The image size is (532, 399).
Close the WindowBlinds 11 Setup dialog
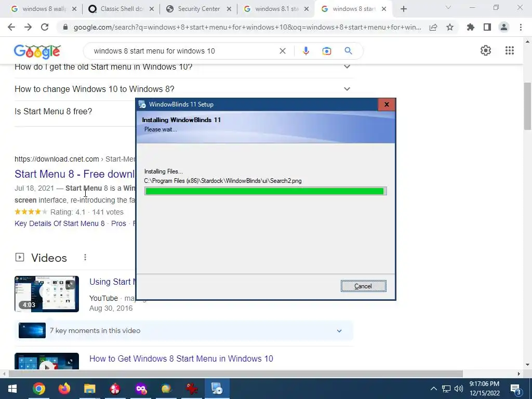[x=387, y=104]
